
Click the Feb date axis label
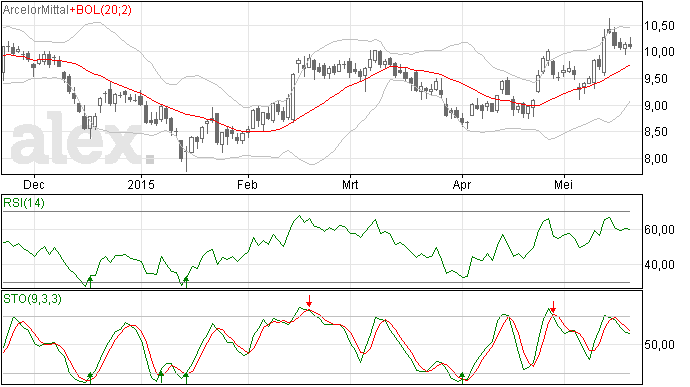(x=247, y=184)
